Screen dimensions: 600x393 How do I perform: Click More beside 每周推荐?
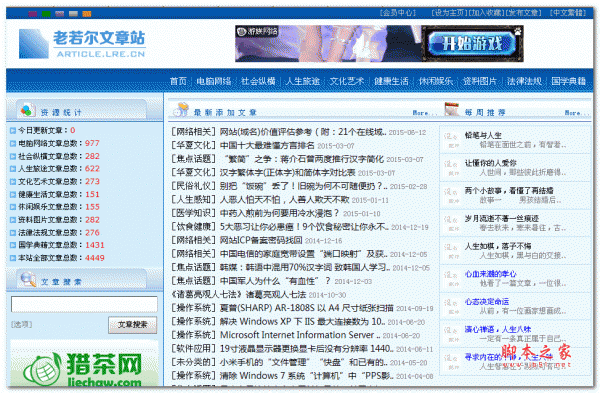pyautogui.click(x=577, y=113)
